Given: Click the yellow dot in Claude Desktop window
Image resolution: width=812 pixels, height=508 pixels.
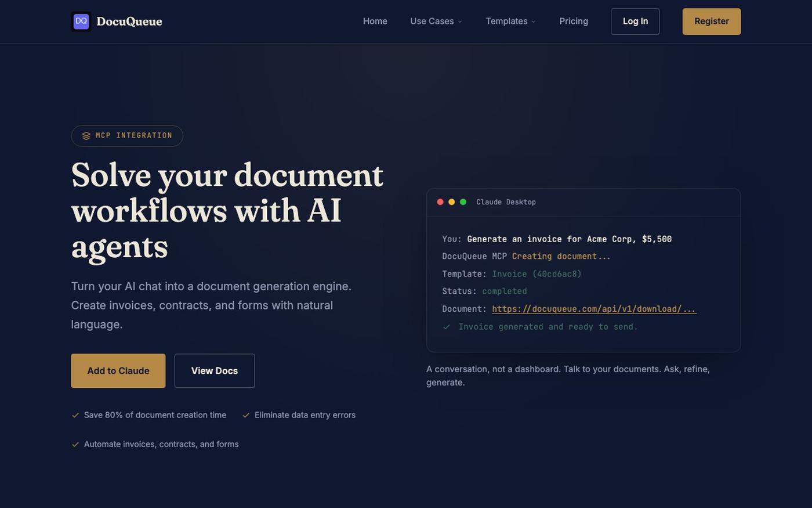Looking at the screenshot, I should click(x=452, y=202).
